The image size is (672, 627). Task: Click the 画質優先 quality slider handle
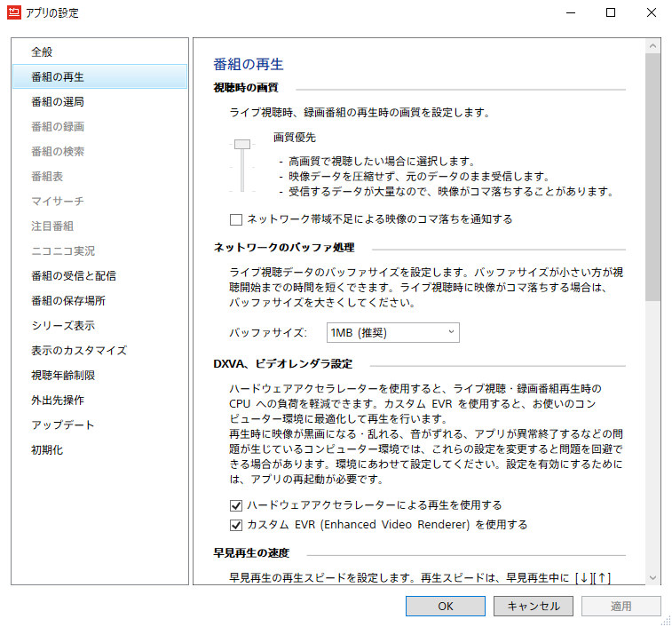(241, 144)
